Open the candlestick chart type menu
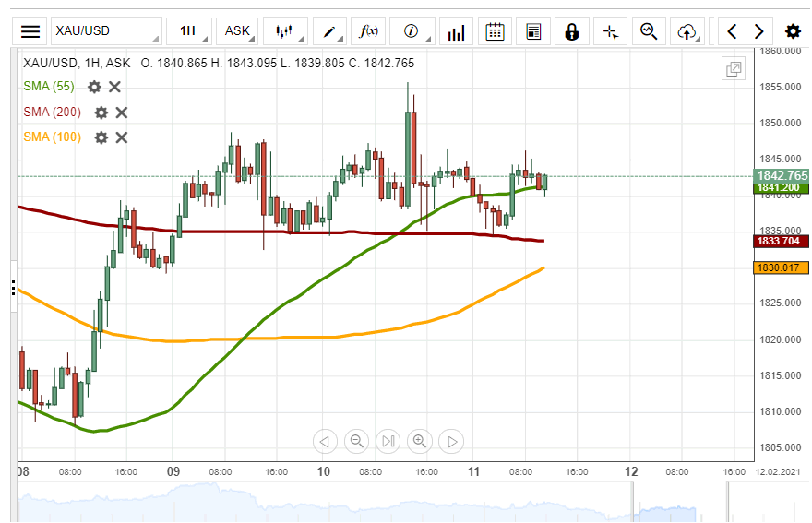This screenshot has height=523, width=812. [x=285, y=31]
